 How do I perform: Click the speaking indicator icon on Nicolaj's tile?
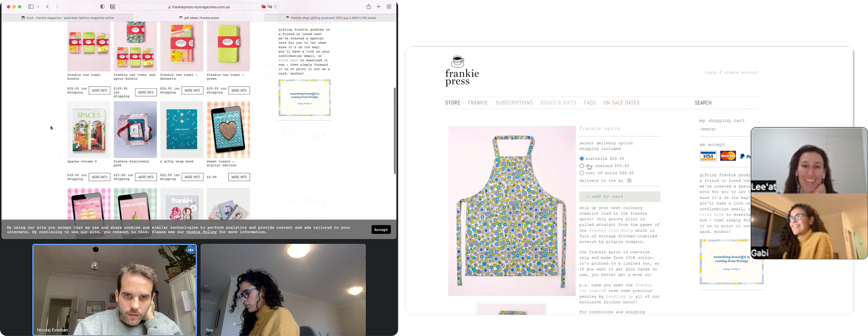click(191, 250)
